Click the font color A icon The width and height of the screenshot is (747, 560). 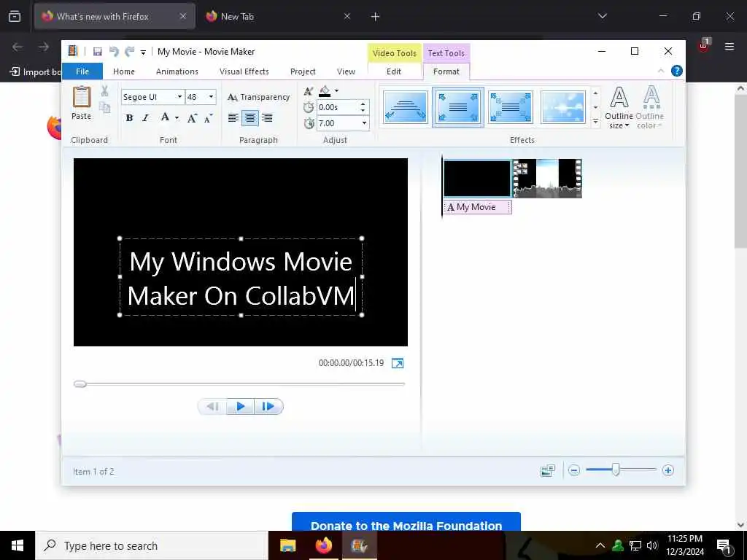tap(165, 117)
